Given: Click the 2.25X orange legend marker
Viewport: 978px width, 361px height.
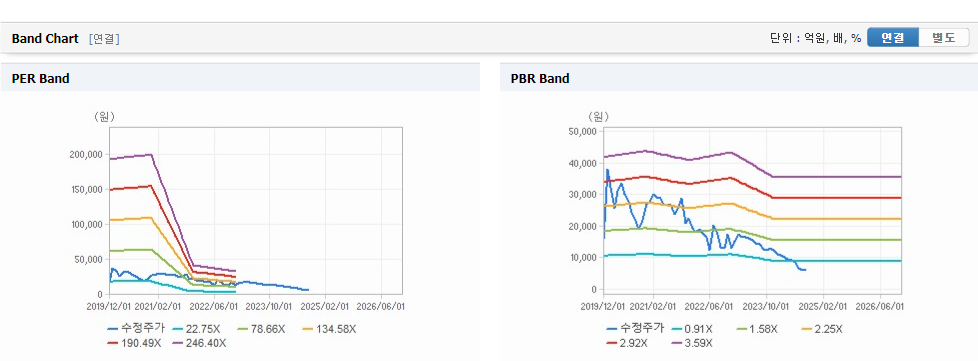Looking at the screenshot, I should tap(808, 329).
